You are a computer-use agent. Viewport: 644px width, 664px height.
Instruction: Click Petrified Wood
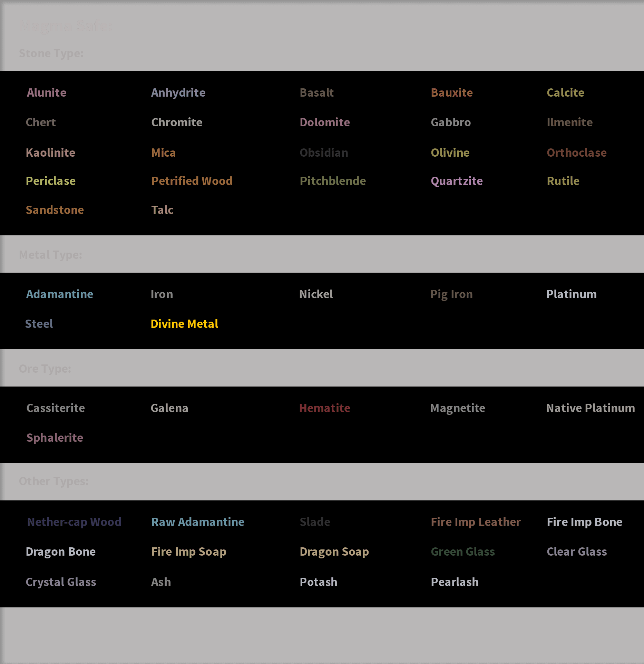click(192, 181)
